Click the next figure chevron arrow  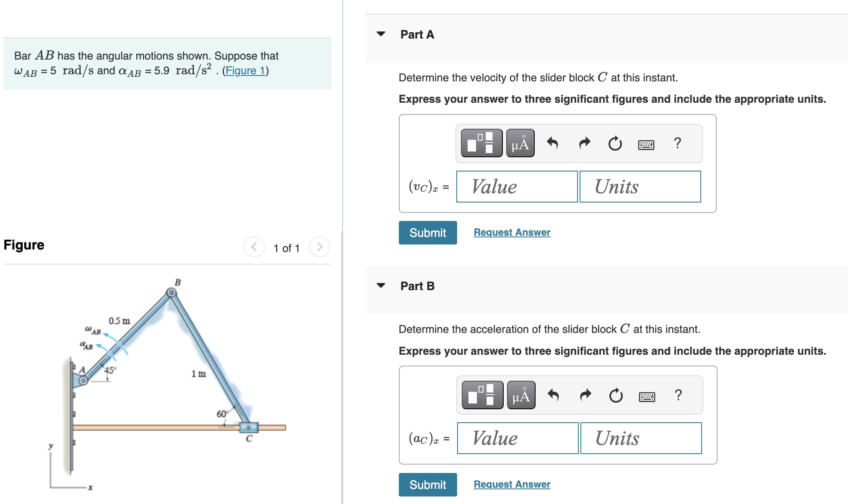(319, 247)
